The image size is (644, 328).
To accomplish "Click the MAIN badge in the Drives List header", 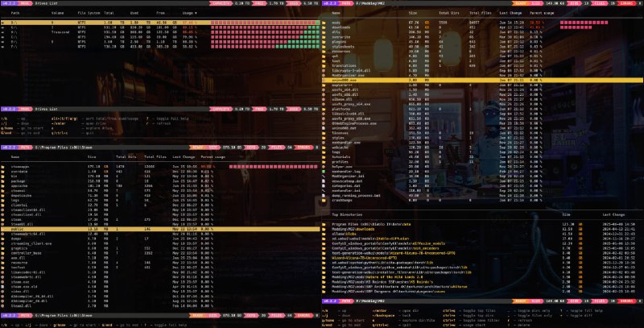I will pyautogui.click(x=22, y=3).
